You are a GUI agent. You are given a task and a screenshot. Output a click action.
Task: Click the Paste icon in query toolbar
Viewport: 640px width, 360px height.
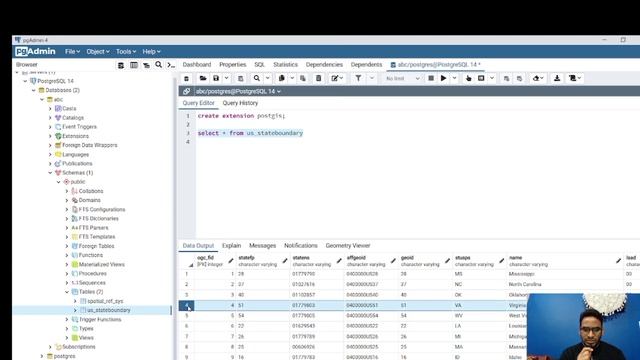[x=303, y=78]
